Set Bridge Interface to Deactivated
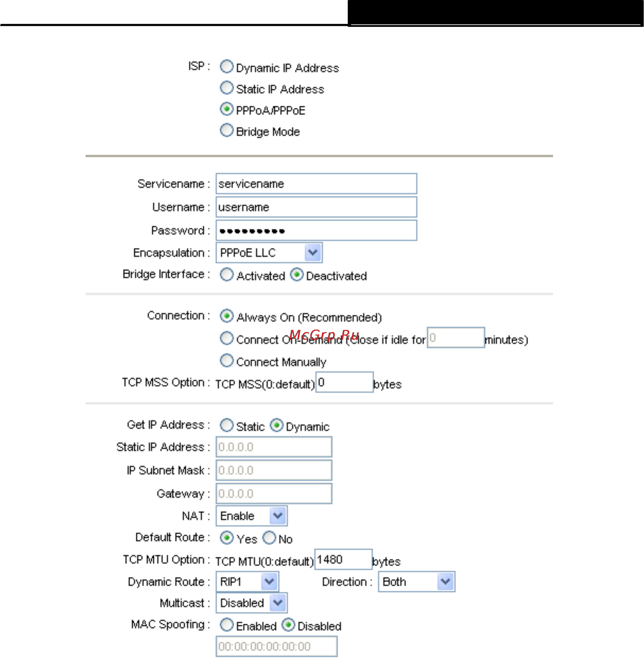The image size is (644, 669). 297,274
